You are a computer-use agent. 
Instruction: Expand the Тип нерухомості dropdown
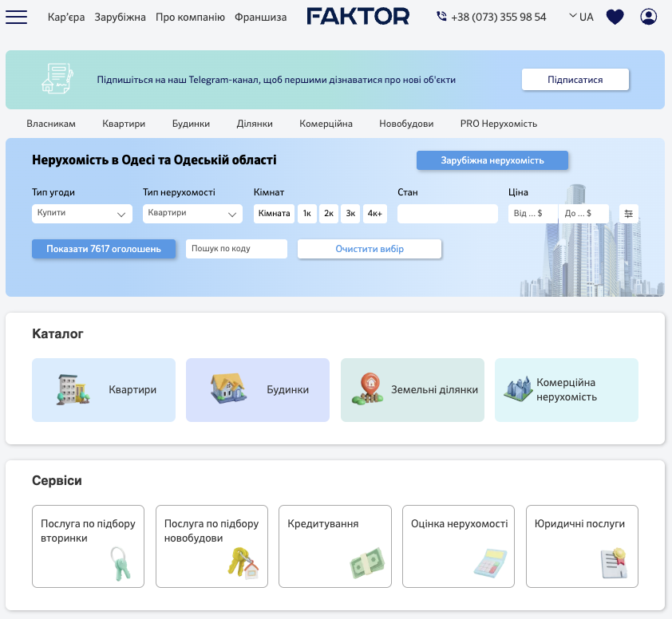pyautogui.click(x=192, y=214)
